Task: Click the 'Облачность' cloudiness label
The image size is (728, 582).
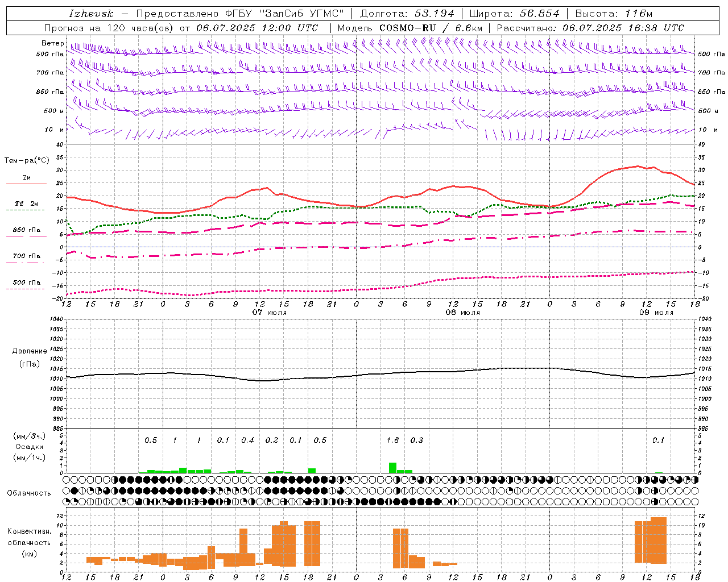Action: 29,493
